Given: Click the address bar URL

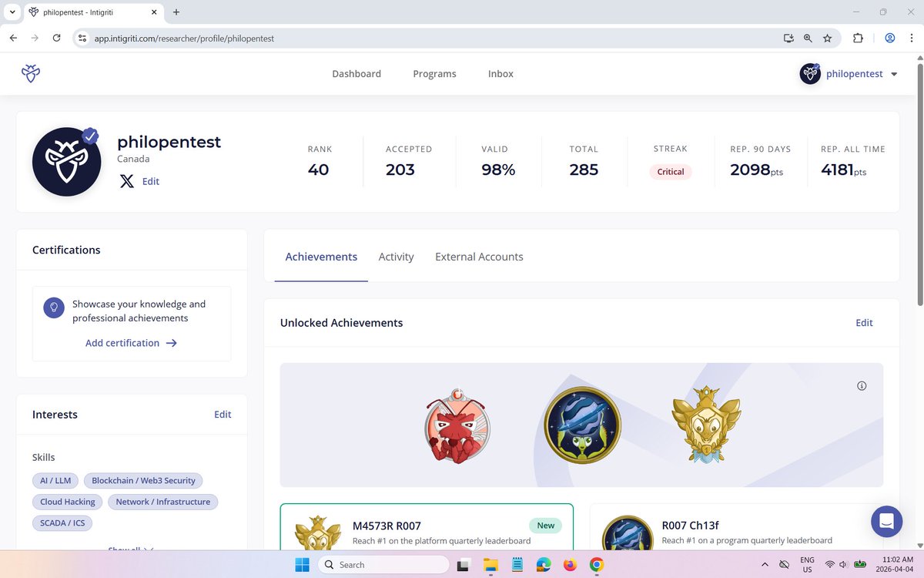Looking at the screenshot, I should pyautogui.click(x=184, y=38).
